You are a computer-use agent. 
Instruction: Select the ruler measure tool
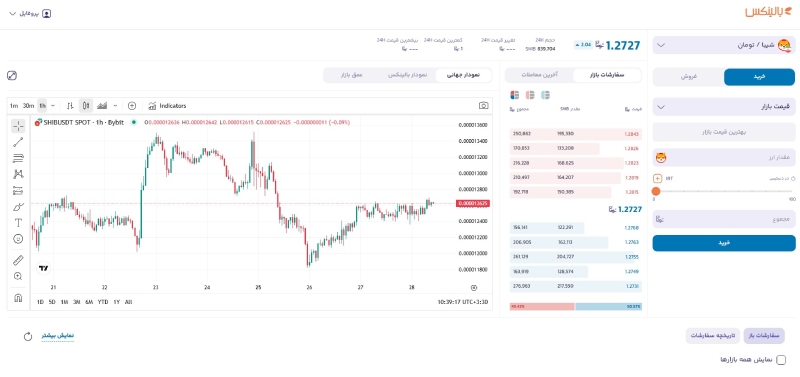(18, 261)
